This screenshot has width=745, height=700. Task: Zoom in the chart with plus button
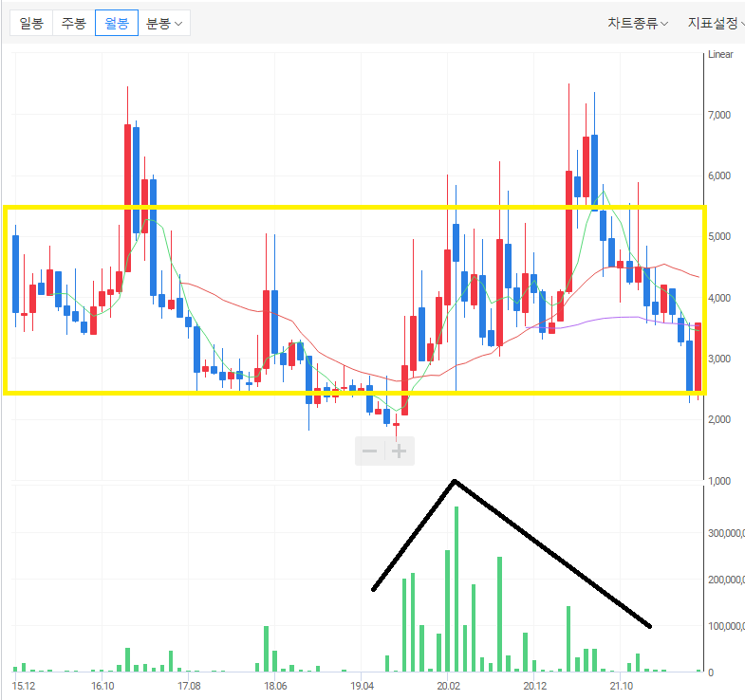(400, 451)
